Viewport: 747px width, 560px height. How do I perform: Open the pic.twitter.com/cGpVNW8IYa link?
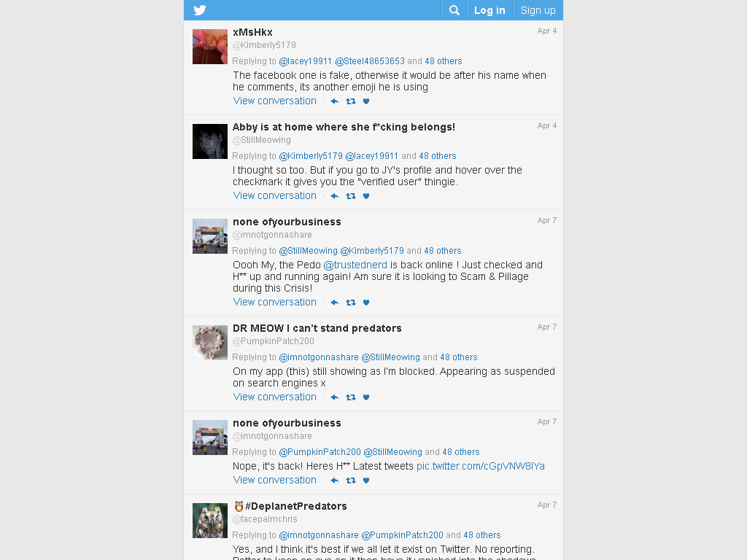pos(480,466)
